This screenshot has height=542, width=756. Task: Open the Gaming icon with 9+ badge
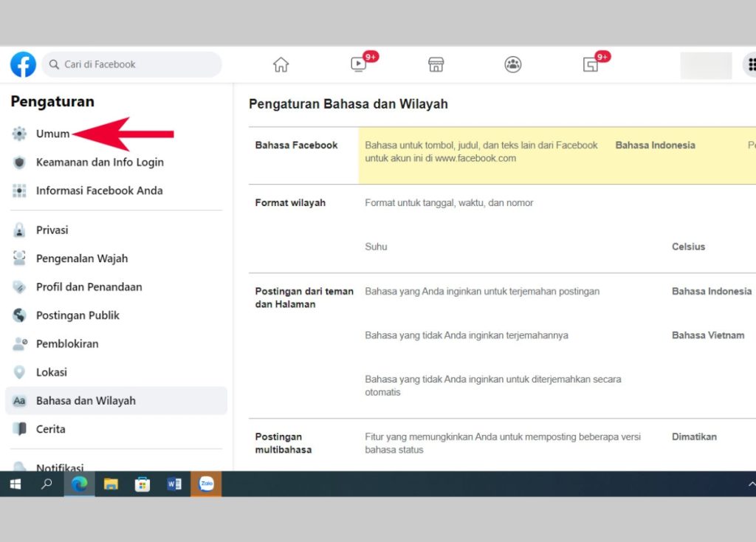coord(590,64)
